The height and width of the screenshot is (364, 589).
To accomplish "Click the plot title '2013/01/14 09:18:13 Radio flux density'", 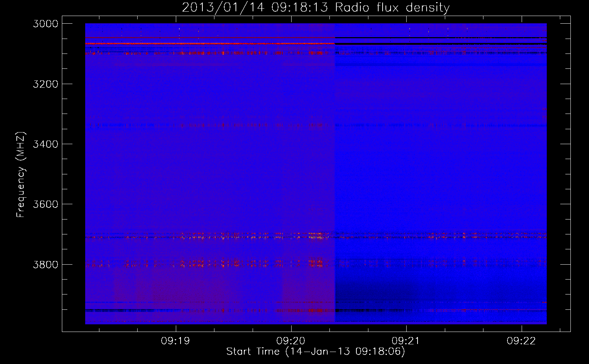I will (316, 7).
